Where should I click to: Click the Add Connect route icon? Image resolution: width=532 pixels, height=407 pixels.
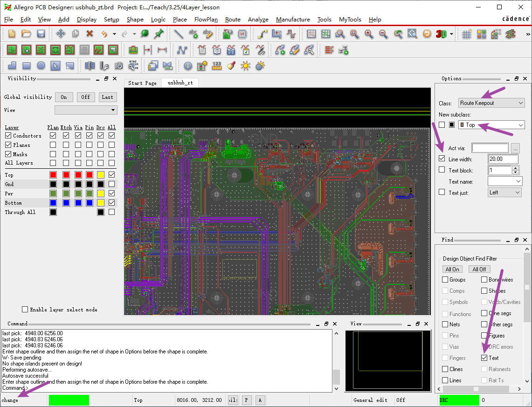click(262, 34)
